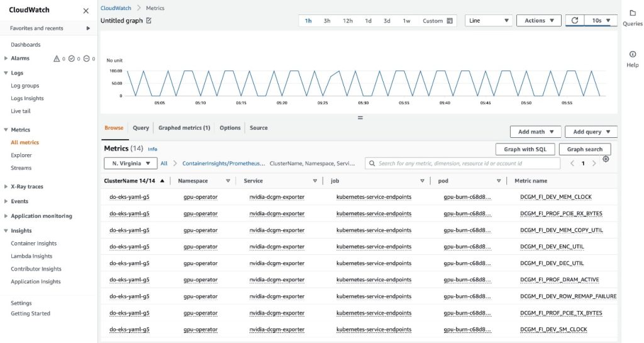Click the OK alarms count icon
Screen dimensions: 644x343
pos(72,59)
